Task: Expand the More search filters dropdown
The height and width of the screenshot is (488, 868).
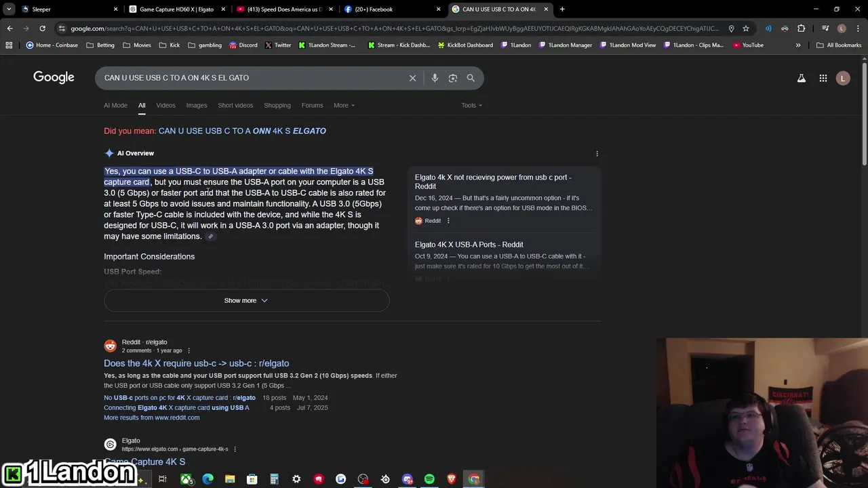Action: (344, 105)
